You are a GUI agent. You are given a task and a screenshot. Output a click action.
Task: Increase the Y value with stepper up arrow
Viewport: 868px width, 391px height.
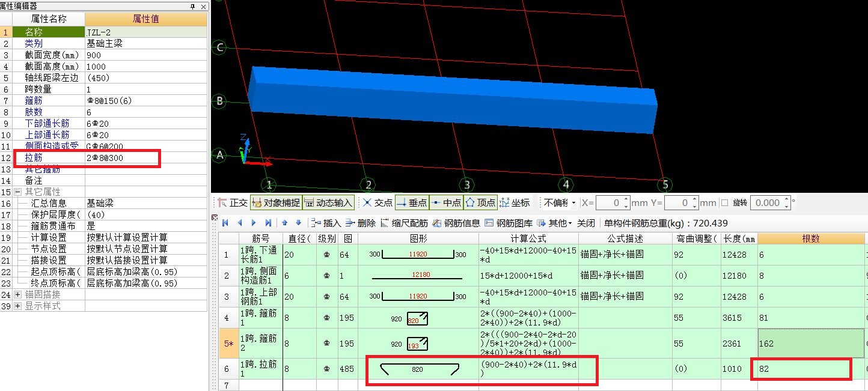pyautogui.click(x=695, y=200)
